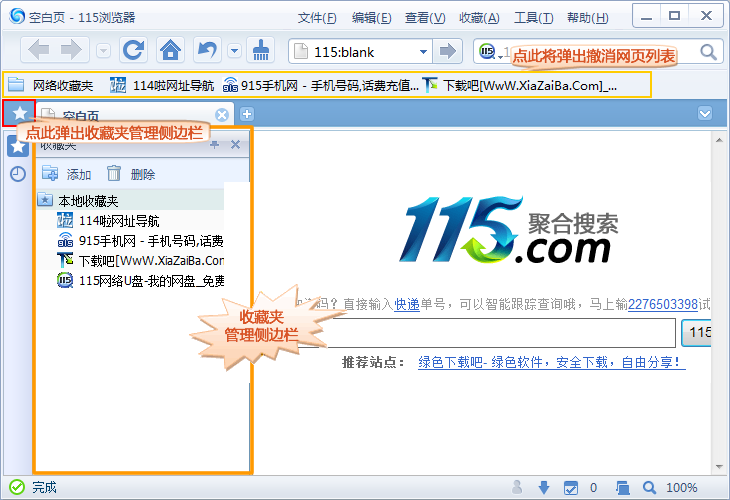Open 下载吧 bookmark in bookmarks bar
This screenshot has width=730, height=500.
[x=520, y=85]
